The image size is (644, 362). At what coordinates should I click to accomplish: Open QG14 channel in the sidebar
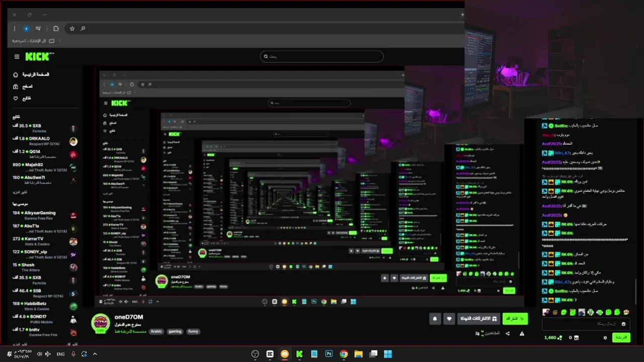coord(45,154)
